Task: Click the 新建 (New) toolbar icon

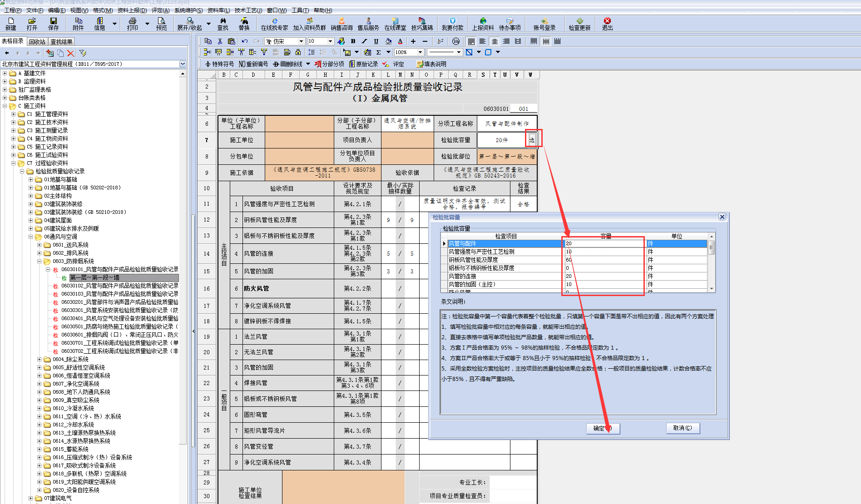Action: click(x=11, y=24)
